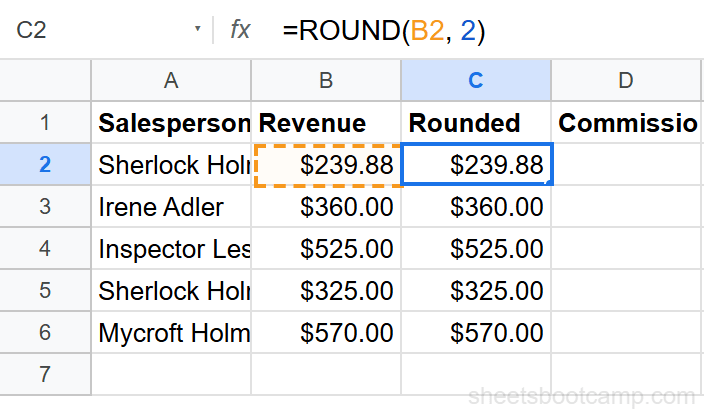
Task: Select row 3 header
Action: coord(45,207)
